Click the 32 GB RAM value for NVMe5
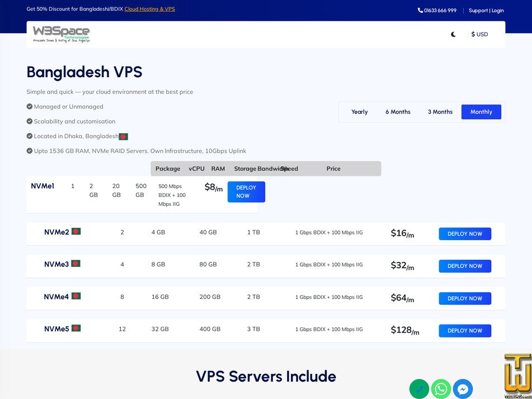Image resolution: width=532 pixels, height=399 pixels. click(160, 329)
